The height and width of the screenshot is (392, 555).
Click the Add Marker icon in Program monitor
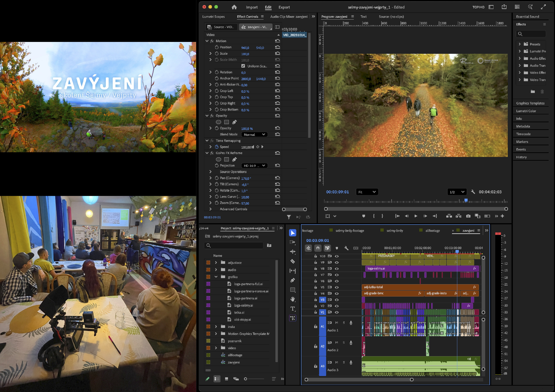click(x=363, y=216)
